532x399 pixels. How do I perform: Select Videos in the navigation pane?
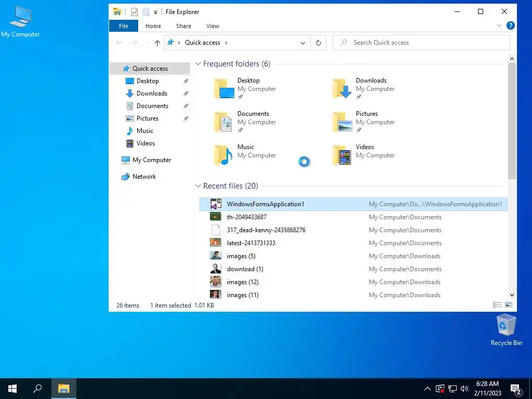pos(145,143)
